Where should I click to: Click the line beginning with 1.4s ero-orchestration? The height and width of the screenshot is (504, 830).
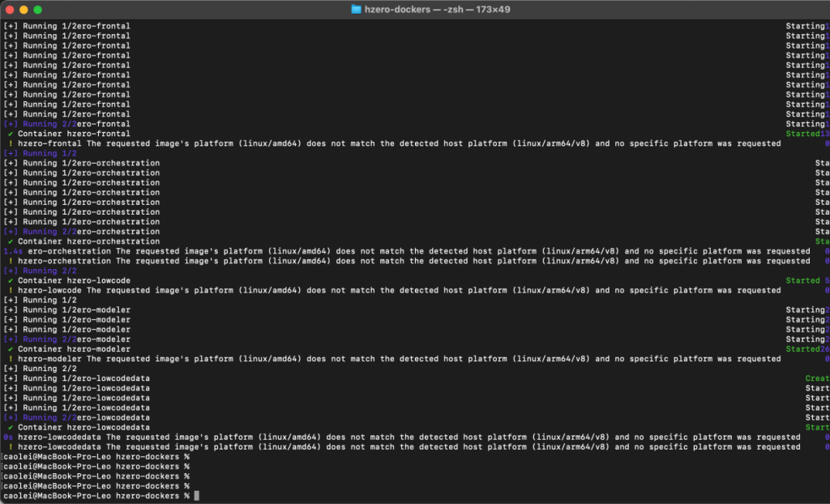coord(405,251)
